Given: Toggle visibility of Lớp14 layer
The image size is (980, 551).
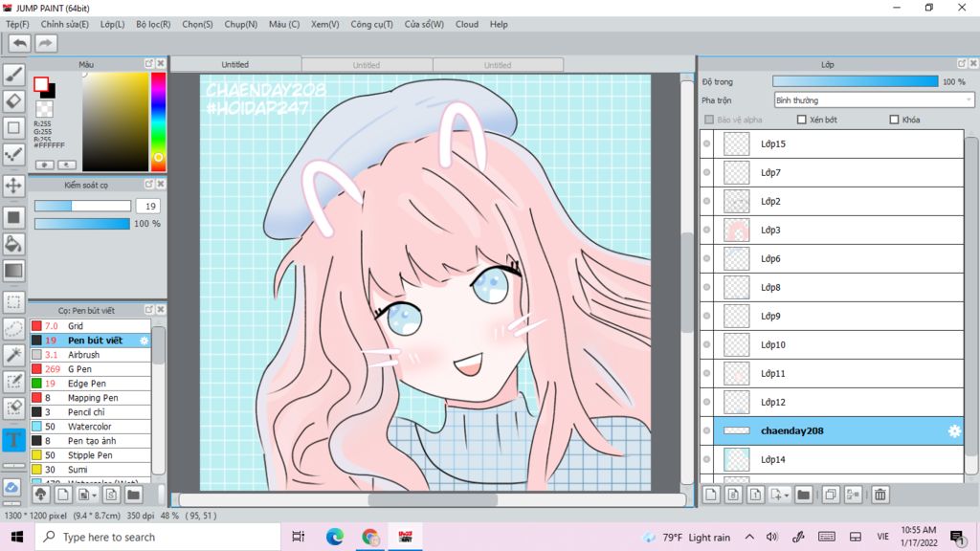Looking at the screenshot, I should [x=707, y=460].
